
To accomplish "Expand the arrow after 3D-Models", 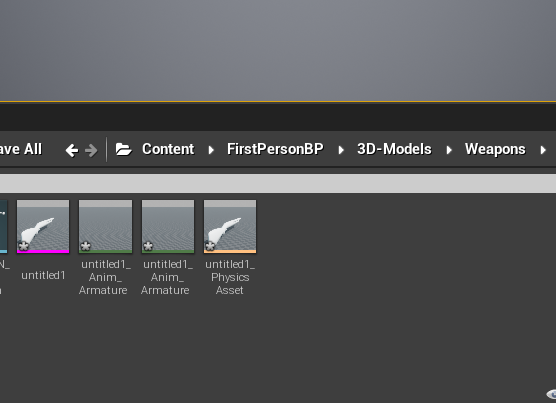I will pyautogui.click(x=449, y=150).
